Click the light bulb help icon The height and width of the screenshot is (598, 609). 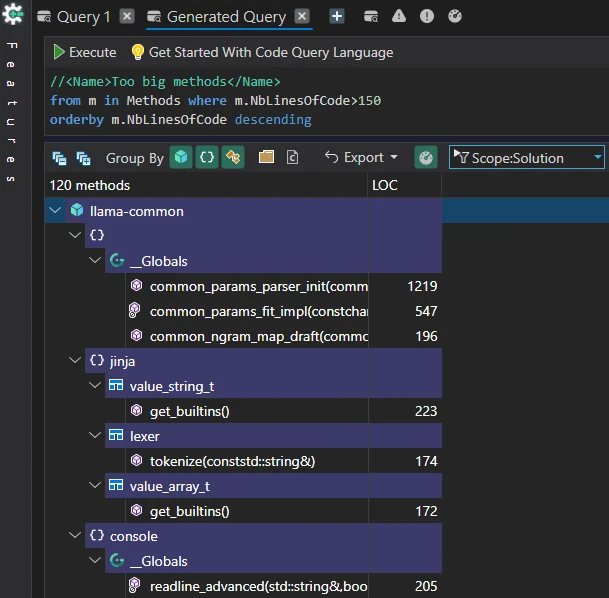[137, 52]
